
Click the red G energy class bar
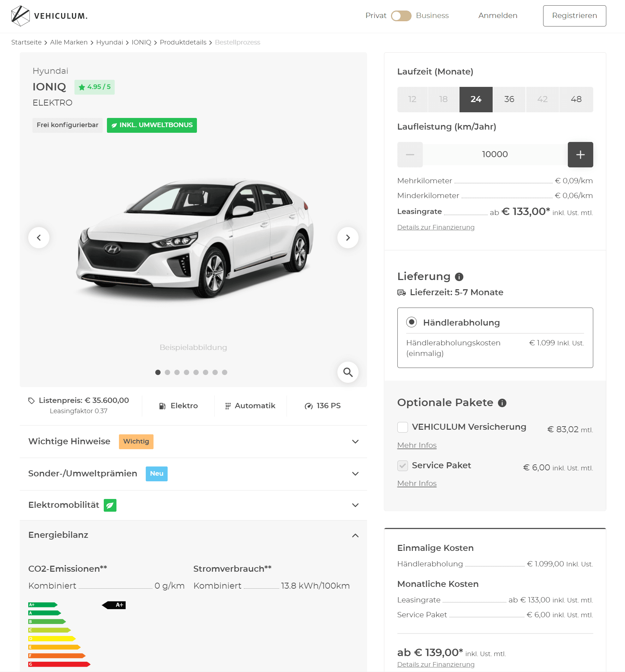pyautogui.click(x=59, y=664)
